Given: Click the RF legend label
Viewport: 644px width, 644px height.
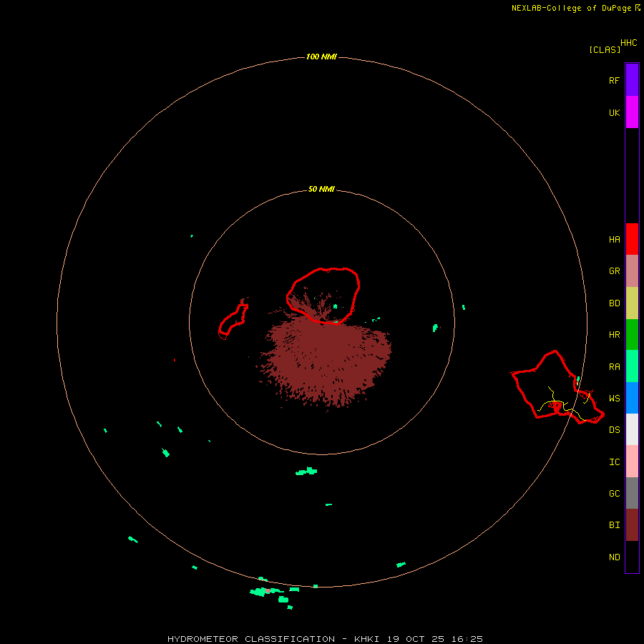Looking at the screenshot, I should 614,80.
